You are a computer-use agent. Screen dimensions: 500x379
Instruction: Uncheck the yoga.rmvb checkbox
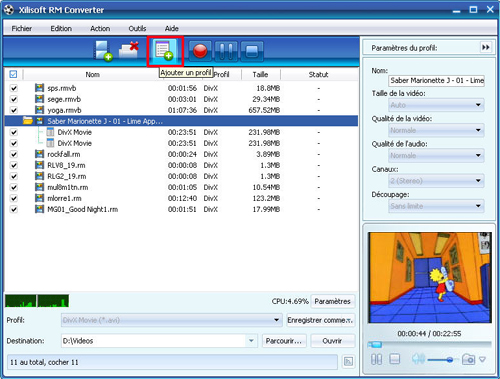pyautogui.click(x=14, y=110)
